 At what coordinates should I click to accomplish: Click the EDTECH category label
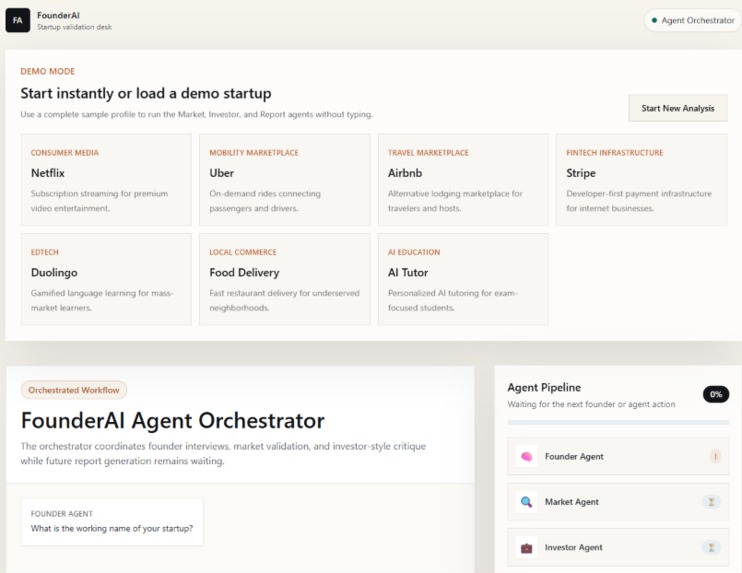pos(45,252)
